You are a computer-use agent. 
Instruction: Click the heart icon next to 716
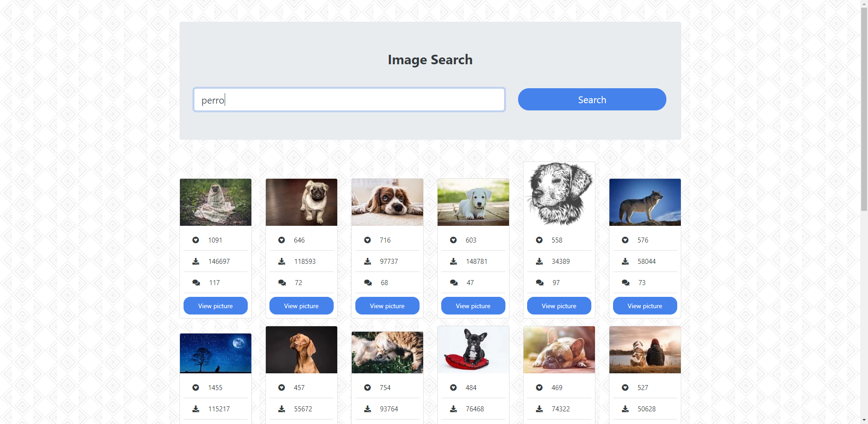point(368,240)
